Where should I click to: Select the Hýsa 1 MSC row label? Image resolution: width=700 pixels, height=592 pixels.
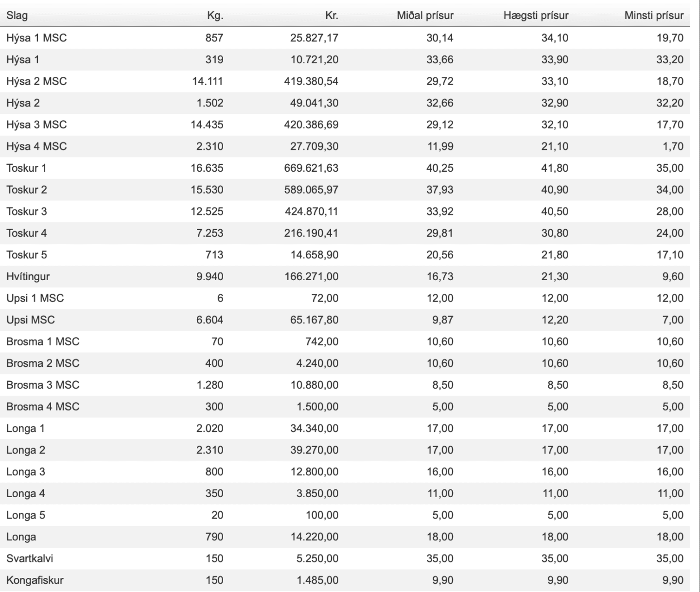pyautogui.click(x=36, y=38)
